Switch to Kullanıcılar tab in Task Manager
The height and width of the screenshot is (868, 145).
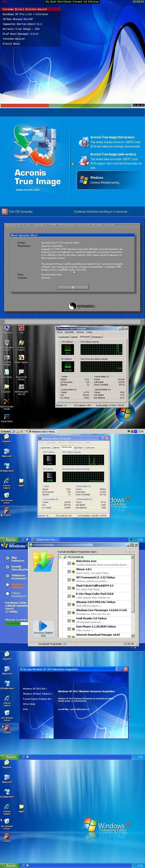(90, 447)
